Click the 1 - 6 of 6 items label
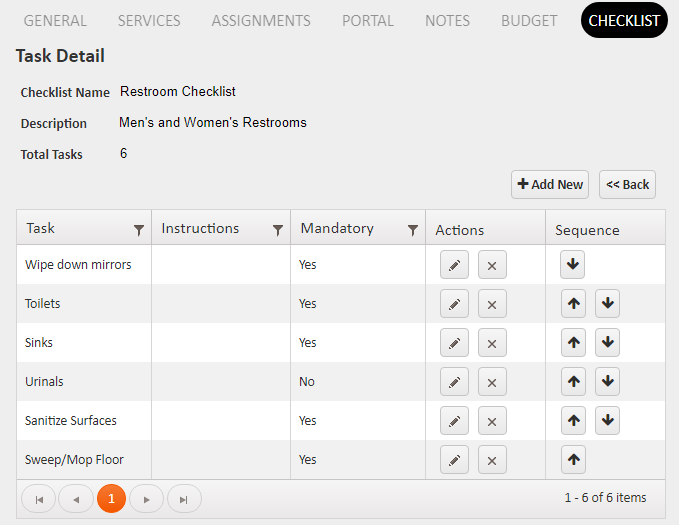The image size is (679, 525). [x=605, y=497]
